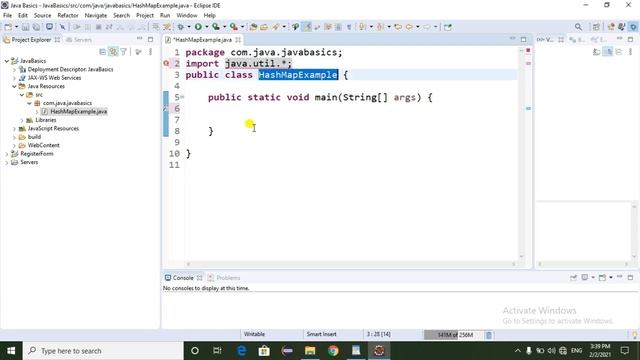The width and height of the screenshot is (640, 360).
Task: Click the Save toolbar icon
Action: pyautogui.click(x=25, y=27)
